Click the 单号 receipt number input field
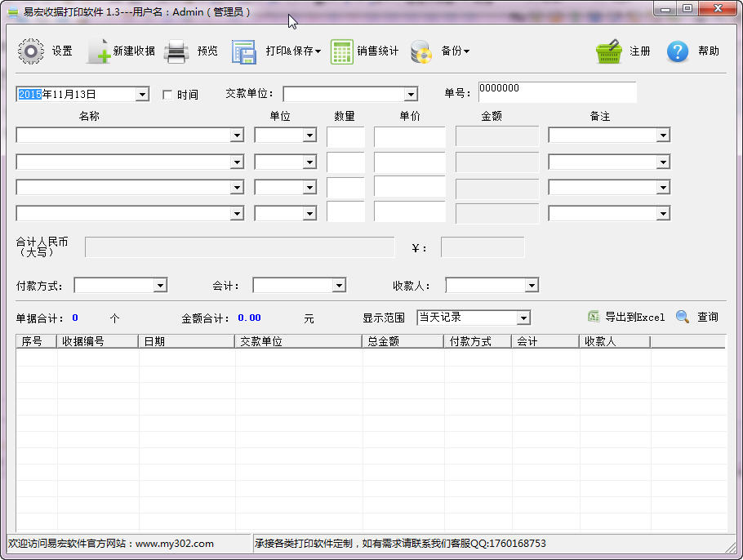Screen dimensions: 743x560 [x=558, y=92]
